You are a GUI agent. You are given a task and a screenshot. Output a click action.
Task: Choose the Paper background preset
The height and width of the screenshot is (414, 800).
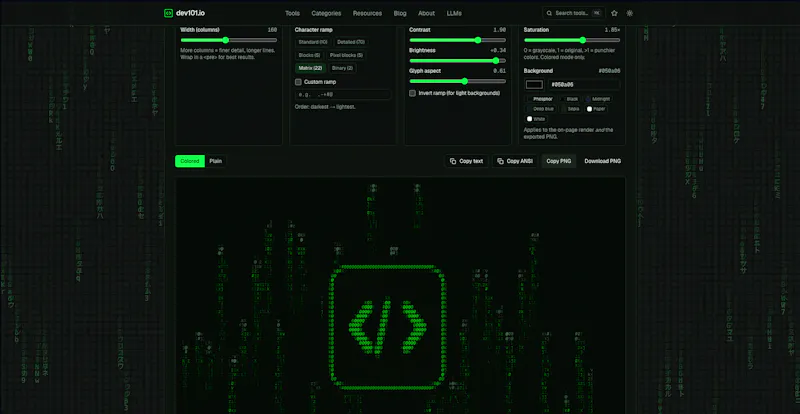(596, 109)
